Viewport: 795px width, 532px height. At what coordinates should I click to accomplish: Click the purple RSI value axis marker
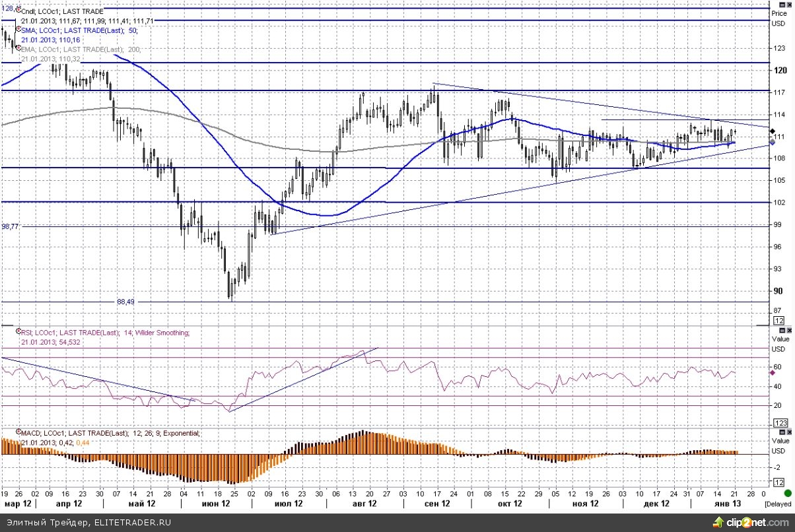pos(773,373)
